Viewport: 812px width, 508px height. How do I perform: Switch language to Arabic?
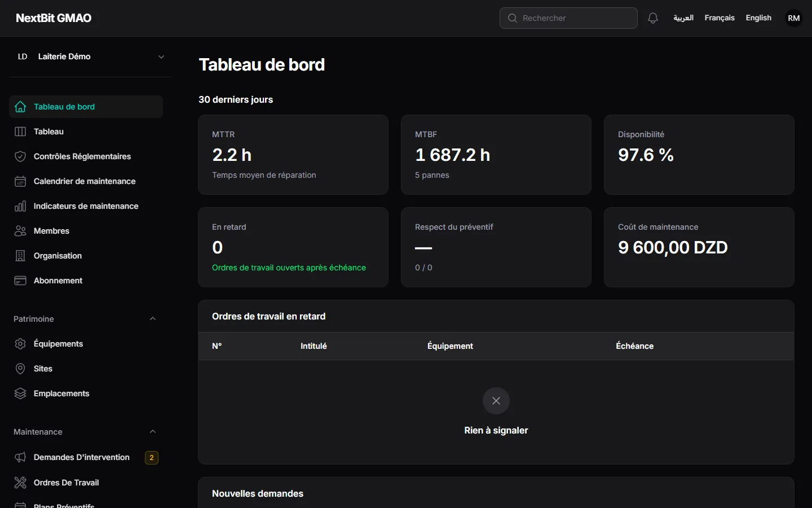point(683,18)
